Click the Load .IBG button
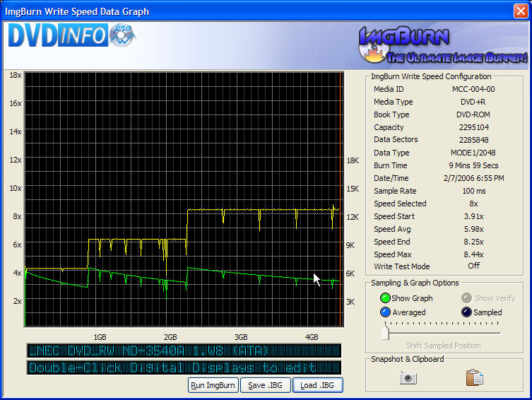532x400 pixels. 317,385
